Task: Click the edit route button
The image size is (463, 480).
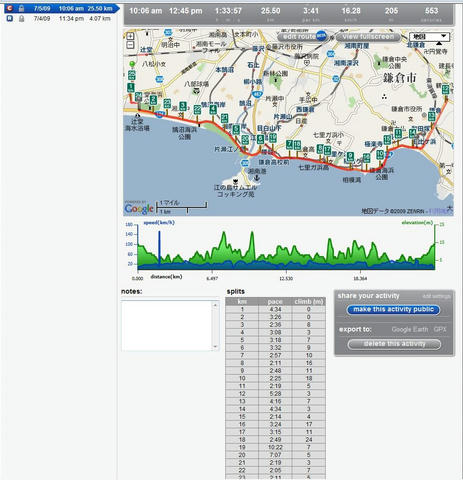Action: (299, 36)
